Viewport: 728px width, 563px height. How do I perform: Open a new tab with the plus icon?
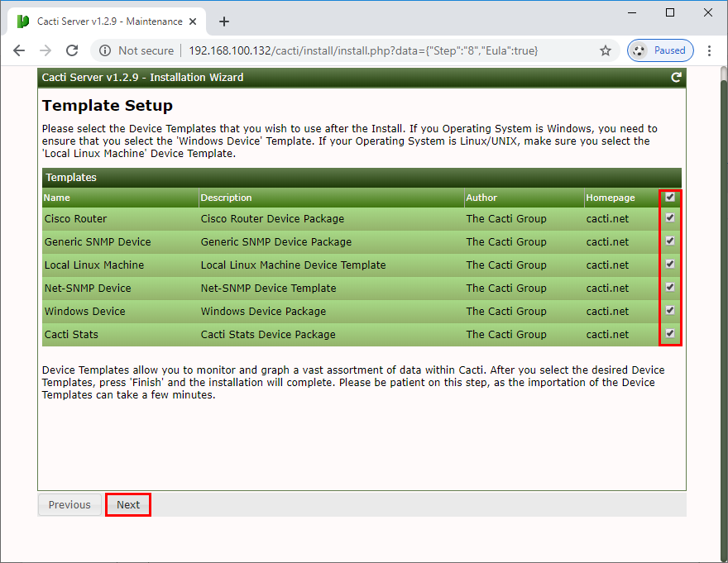coord(224,21)
